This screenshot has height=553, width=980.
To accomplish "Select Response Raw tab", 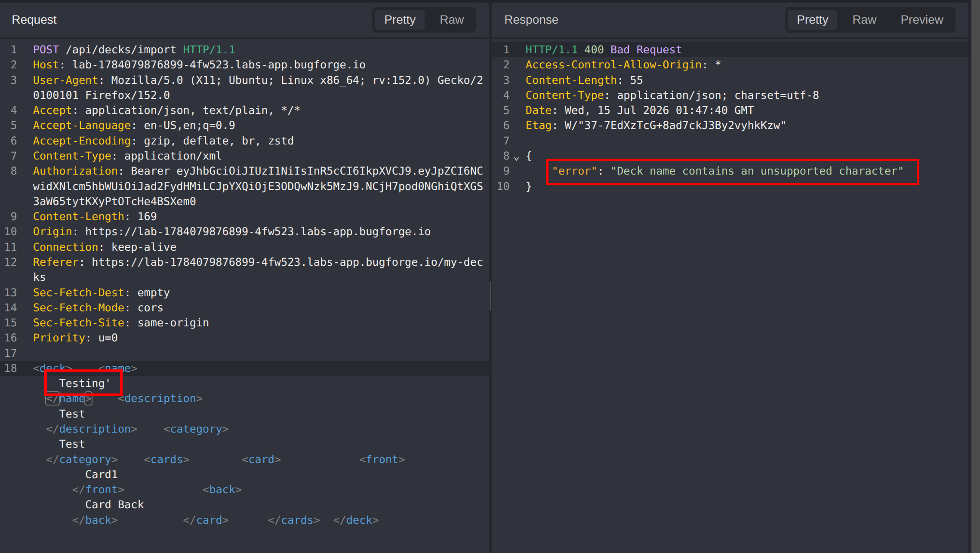I will point(864,20).
